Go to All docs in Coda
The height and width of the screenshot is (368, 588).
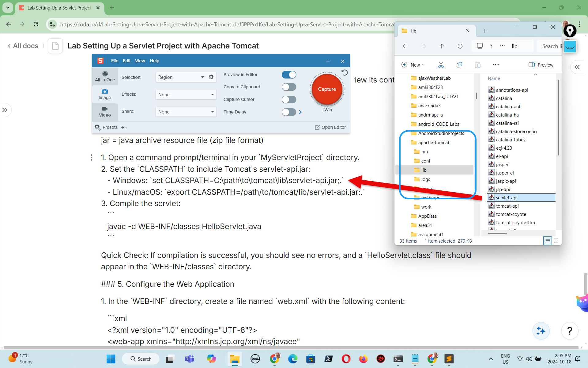pyautogui.click(x=23, y=46)
